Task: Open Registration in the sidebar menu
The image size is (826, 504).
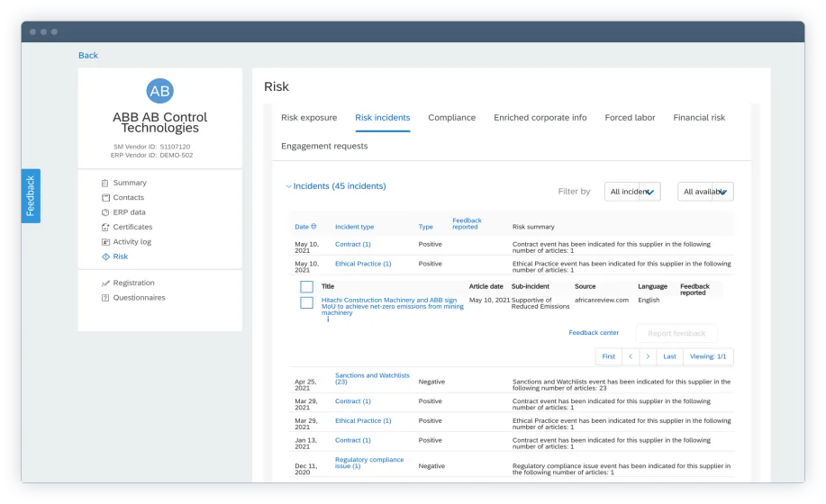Action: click(134, 283)
